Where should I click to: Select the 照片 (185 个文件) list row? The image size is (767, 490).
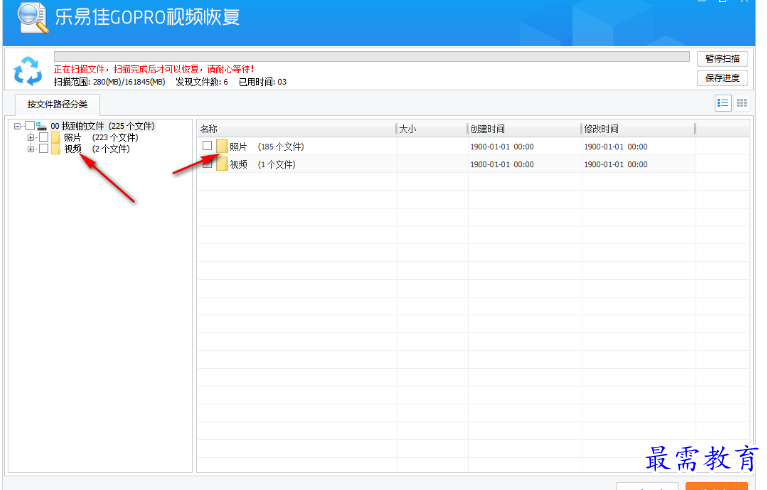[x=473, y=146]
